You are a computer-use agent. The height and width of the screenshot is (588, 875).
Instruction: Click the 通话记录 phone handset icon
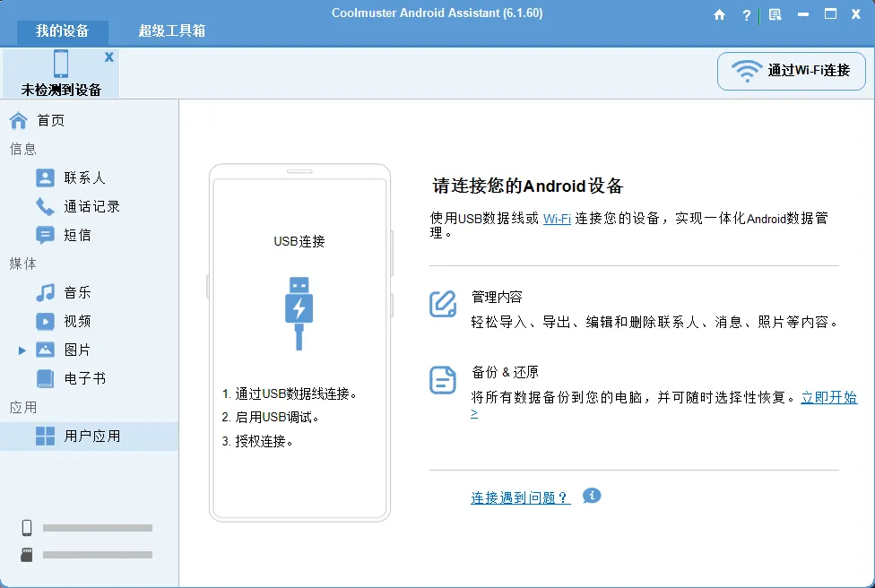tap(45, 206)
